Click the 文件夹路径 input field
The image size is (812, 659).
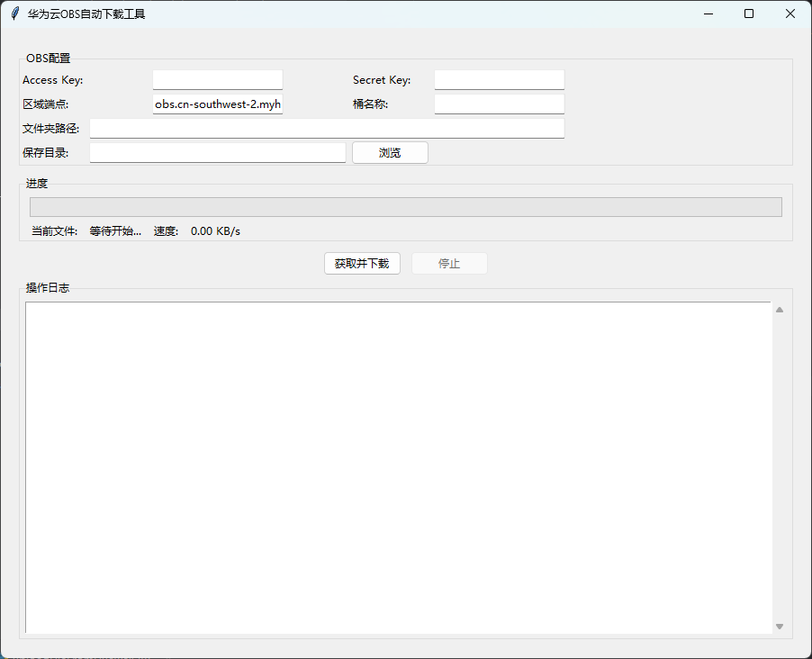pyautogui.click(x=327, y=129)
